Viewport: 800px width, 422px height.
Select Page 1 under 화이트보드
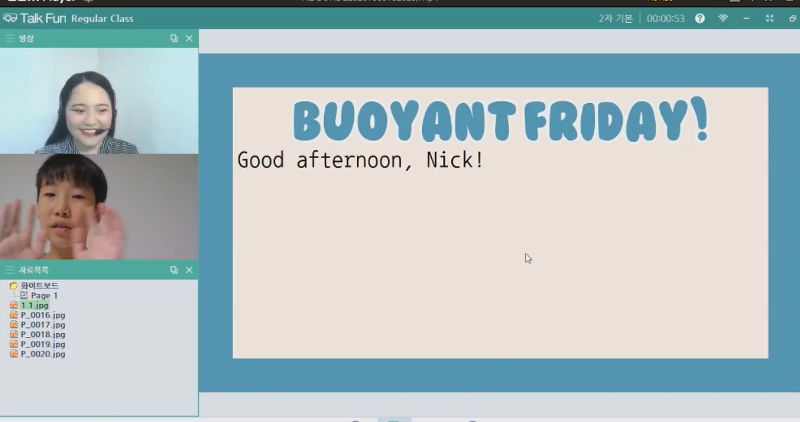44,296
